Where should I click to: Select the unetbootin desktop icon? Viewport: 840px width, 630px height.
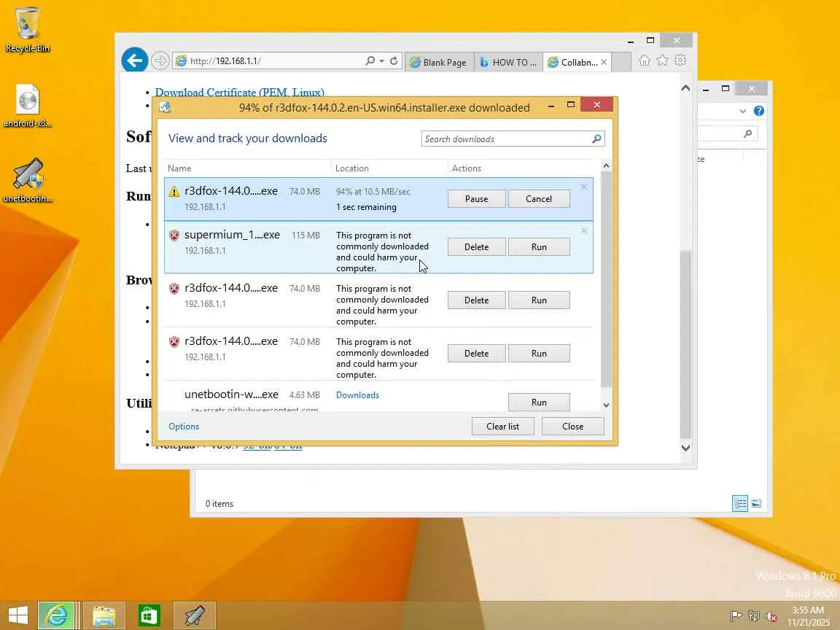(27, 181)
